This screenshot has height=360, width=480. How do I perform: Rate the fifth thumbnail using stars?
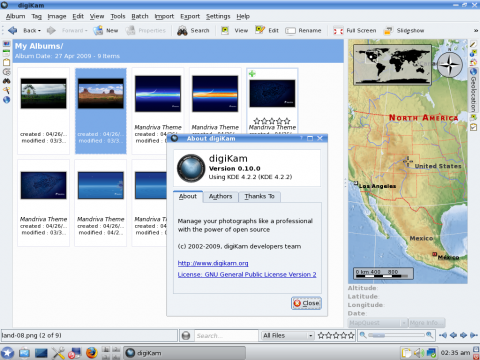click(272, 121)
